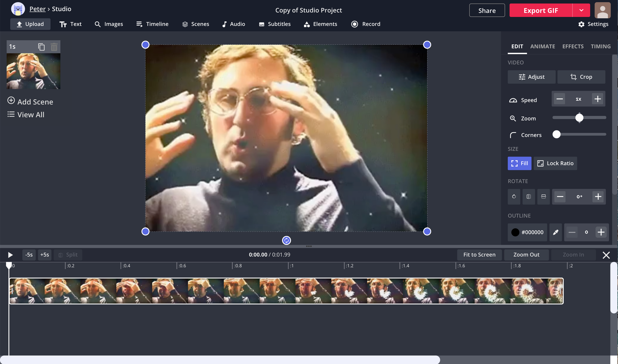Click the Share button
Viewport: 618px width, 364px height.
487,11
